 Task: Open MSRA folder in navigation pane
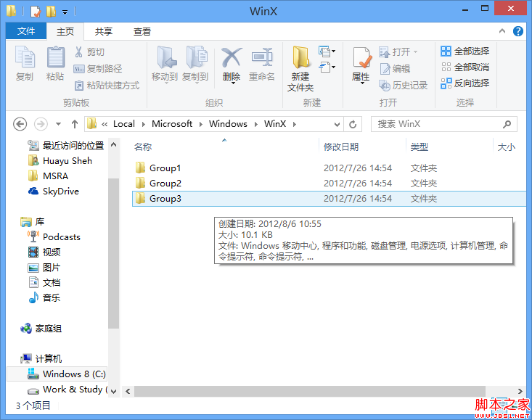pos(48,176)
